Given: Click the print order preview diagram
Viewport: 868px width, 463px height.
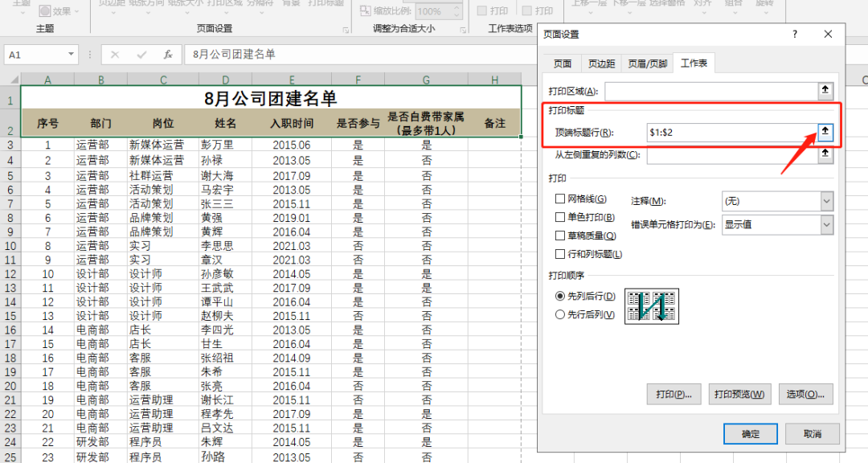Looking at the screenshot, I should tap(652, 306).
